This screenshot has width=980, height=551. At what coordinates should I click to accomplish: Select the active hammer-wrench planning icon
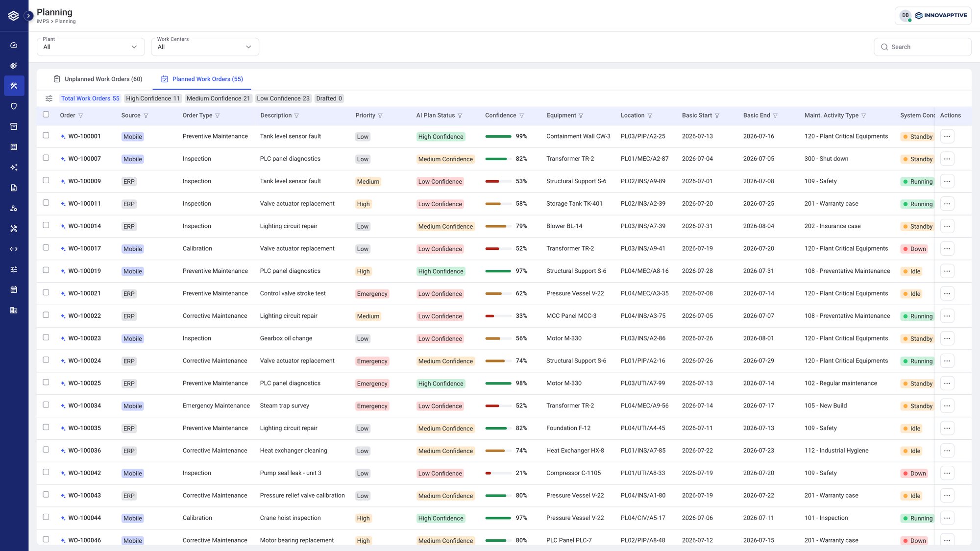(14, 86)
